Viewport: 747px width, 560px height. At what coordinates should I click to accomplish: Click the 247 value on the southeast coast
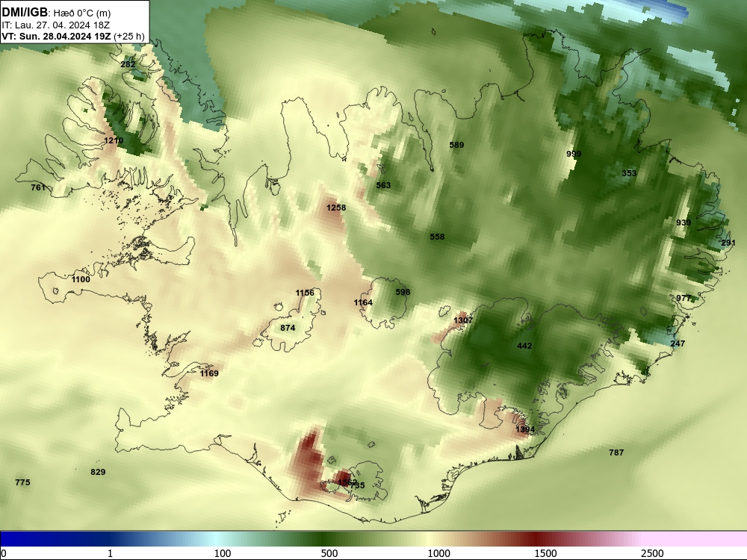pos(678,343)
